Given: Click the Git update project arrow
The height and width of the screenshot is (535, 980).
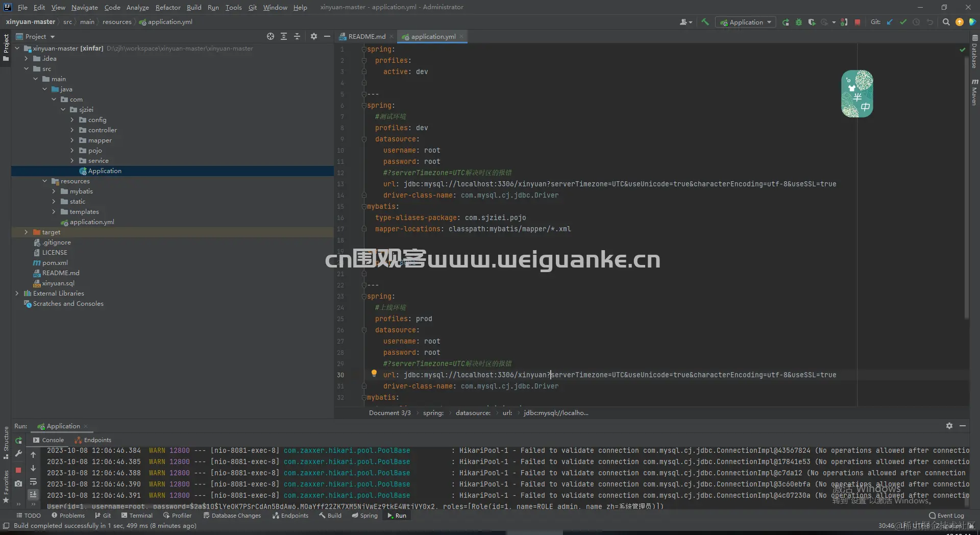Looking at the screenshot, I should [890, 22].
